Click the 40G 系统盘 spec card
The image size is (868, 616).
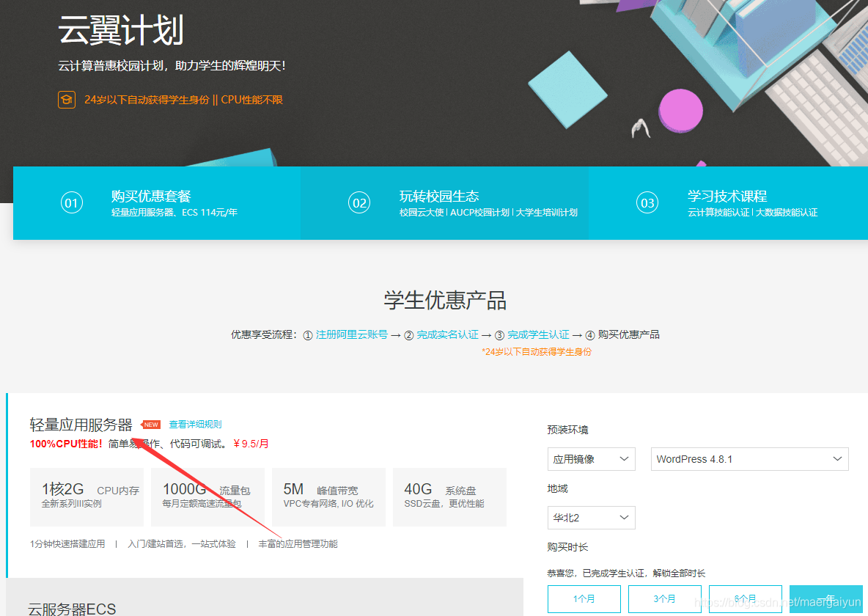(x=449, y=497)
